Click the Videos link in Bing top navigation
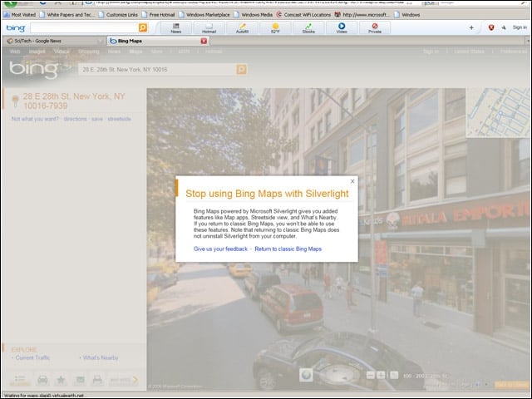 pos(62,52)
